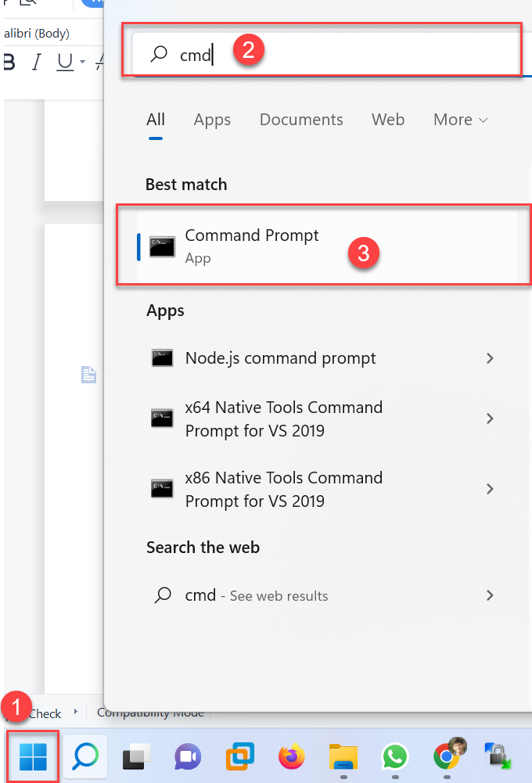
Task: Expand x64 Native Tools Command Prompt chevron
Action: coord(490,418)
